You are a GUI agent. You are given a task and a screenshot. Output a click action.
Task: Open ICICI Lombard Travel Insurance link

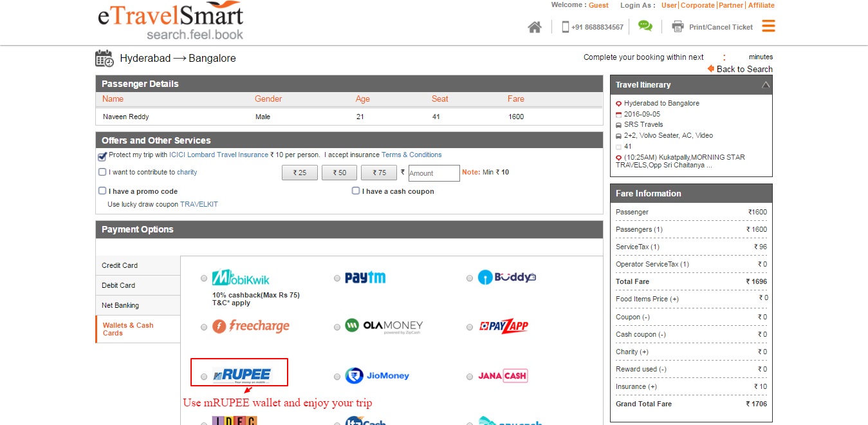click(219, 155)
